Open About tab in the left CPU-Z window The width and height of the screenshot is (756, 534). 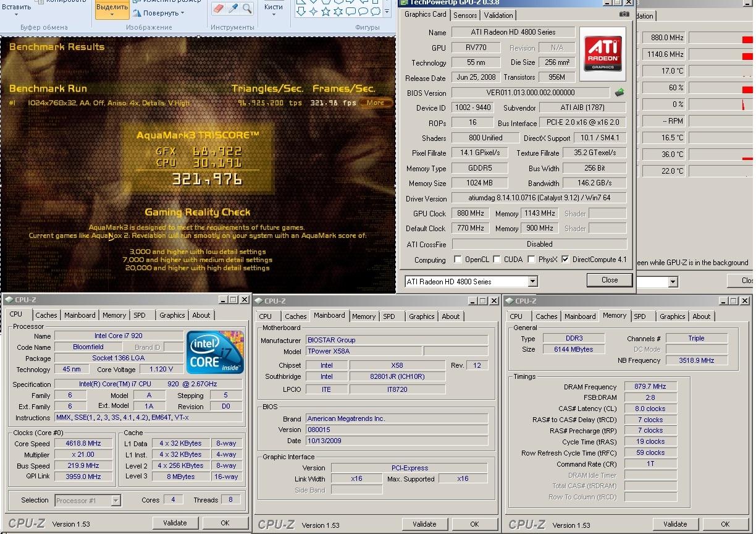(201, 315)
